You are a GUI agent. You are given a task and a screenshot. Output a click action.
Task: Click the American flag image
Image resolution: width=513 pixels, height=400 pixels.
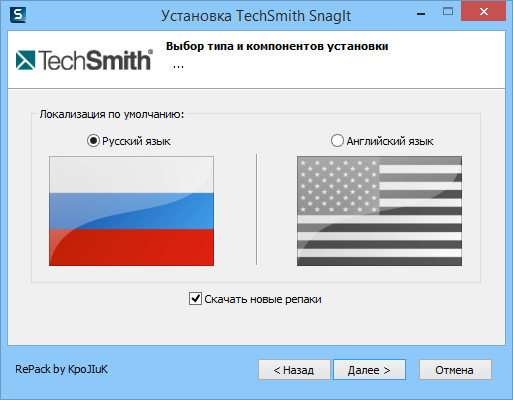(x=379, y=211)
